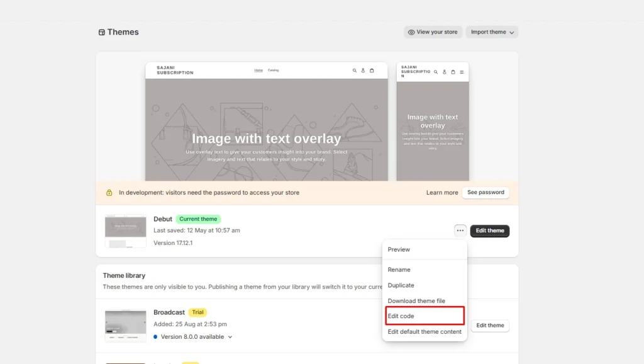Click the See password button
The height and width of the screenshot is (364, 644).
(x=486, y=192)
